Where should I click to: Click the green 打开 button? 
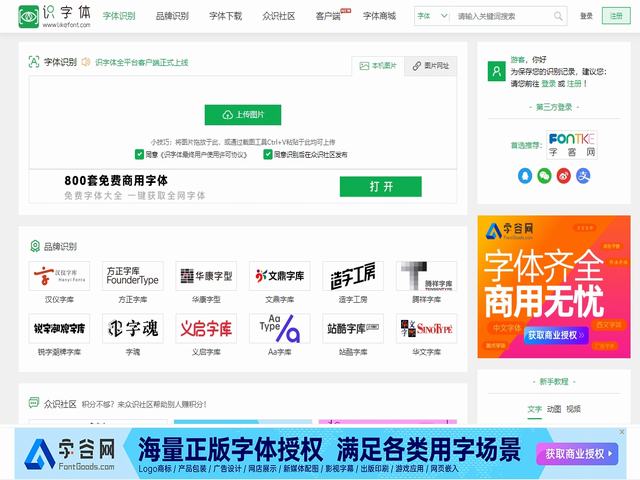pyautogui.click(x=381, y=187)
